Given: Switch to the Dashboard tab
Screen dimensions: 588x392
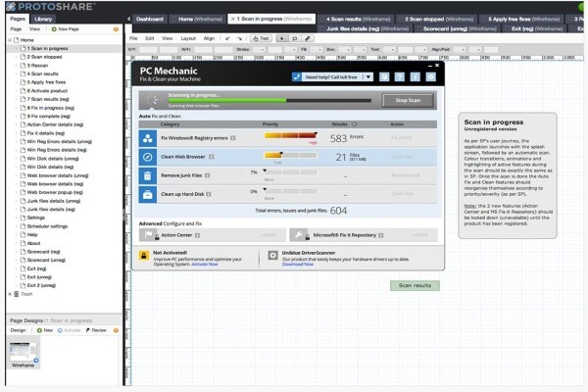Looking at the screenshot, I should [x=150, y=19].
